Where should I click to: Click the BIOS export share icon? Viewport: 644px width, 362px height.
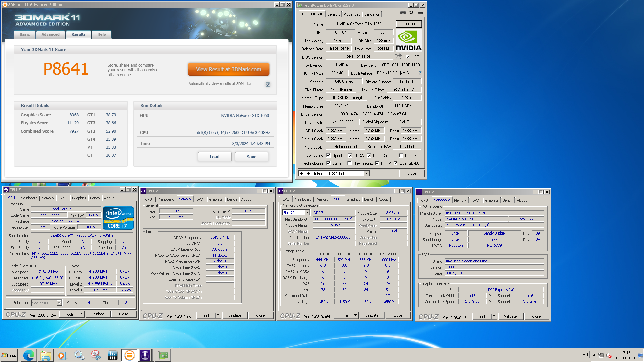coord(398,57)
